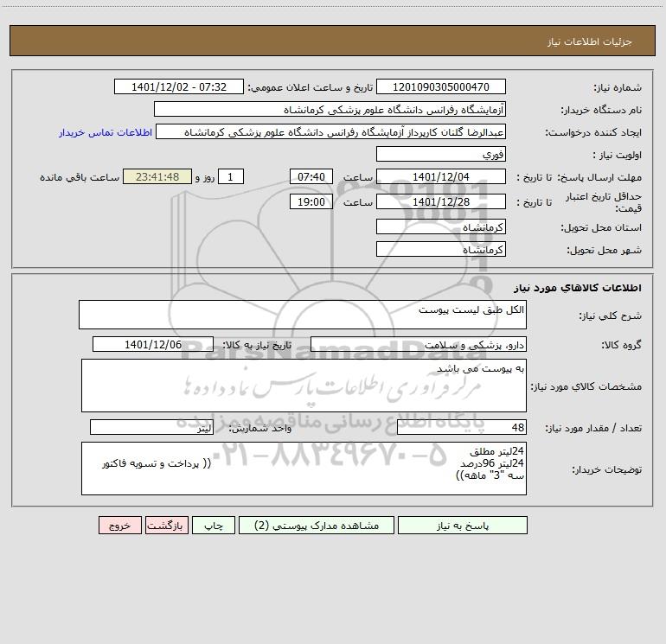This screenshot has height=644, width=666.
Task: Click the goods need date 1401/12/06
Action: 153,344
